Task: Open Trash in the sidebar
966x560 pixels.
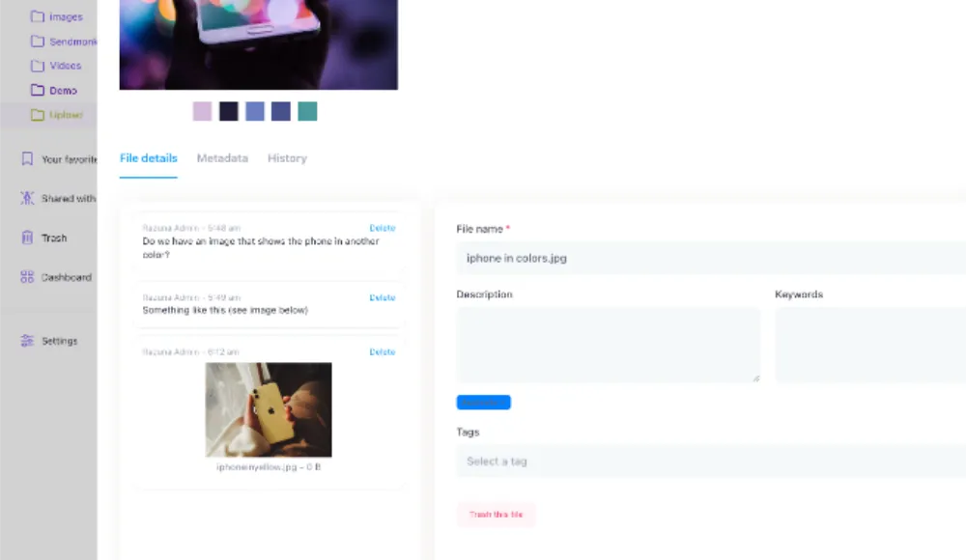Action: click(x=54, y=238)
